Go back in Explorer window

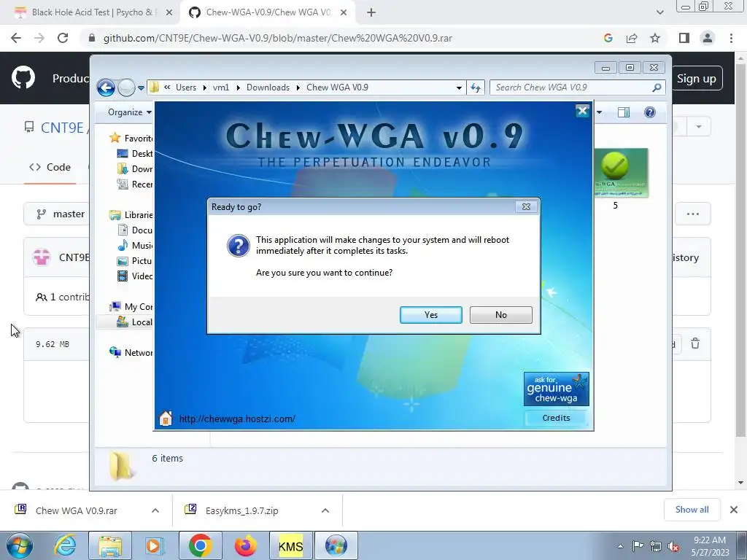[106, 87]
